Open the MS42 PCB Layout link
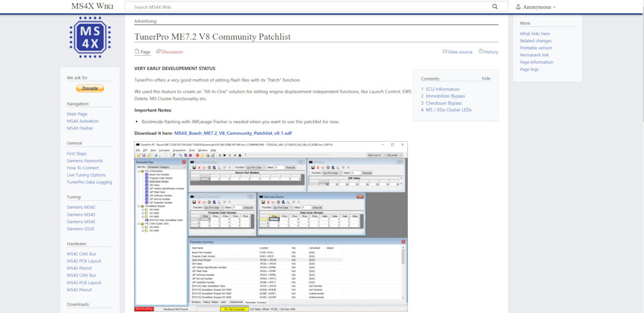 [84, 261]
